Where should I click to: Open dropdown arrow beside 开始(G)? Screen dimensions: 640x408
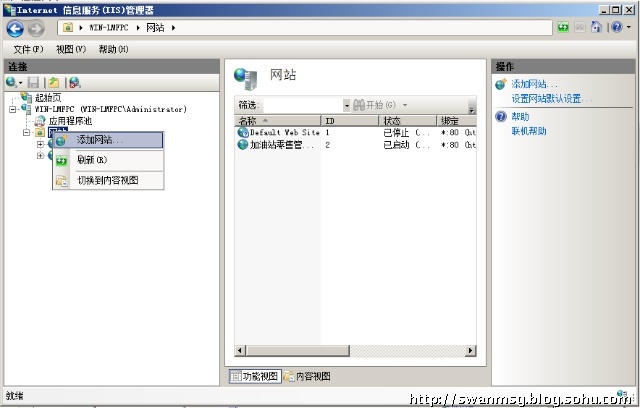click(x=405, y=105)
